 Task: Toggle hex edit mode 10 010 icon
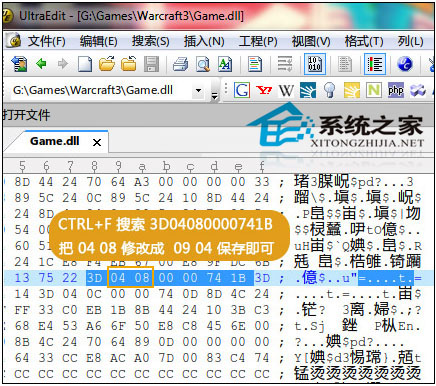(x=315, y=64)
